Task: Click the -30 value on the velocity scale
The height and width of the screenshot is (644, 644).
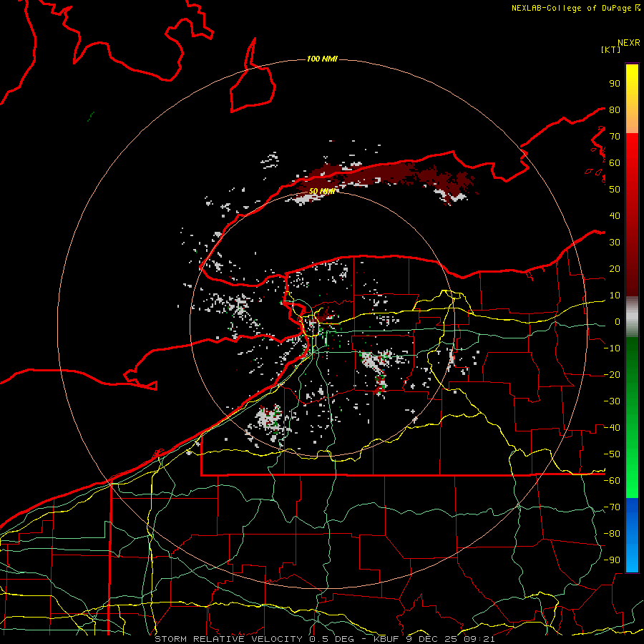Action: click(612, 401)
